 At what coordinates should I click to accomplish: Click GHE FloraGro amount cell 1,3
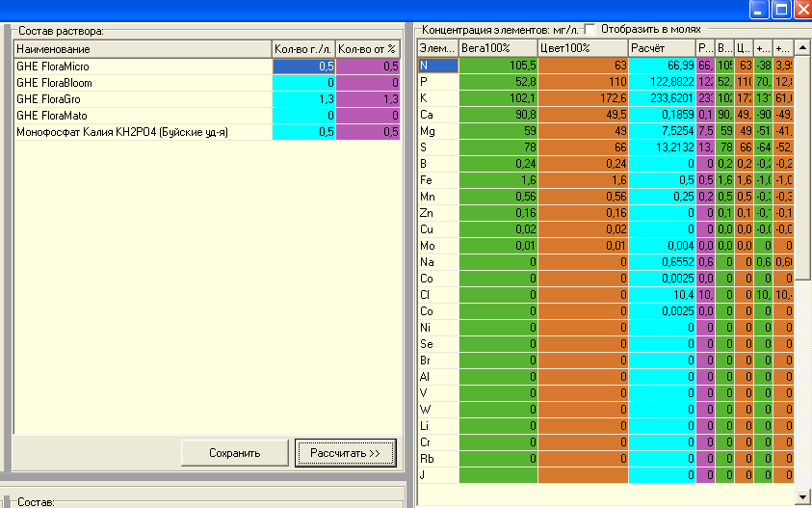(x=304, y=99)
